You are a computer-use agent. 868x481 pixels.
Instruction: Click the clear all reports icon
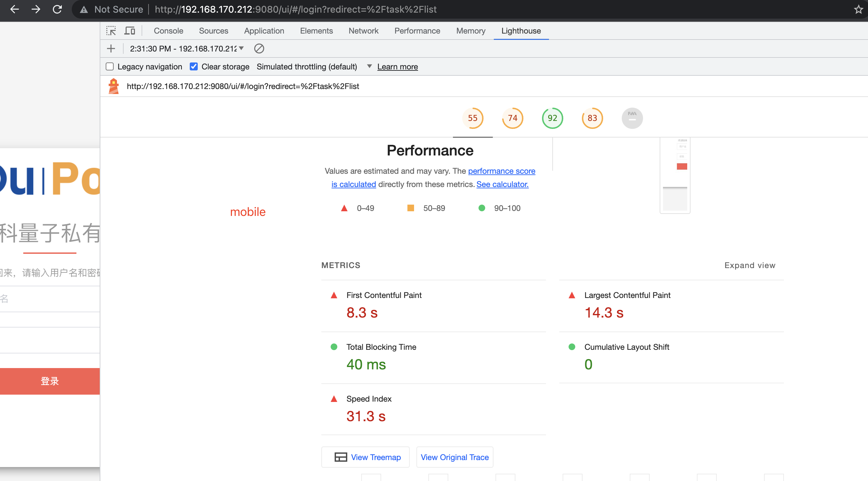[259, 48]
